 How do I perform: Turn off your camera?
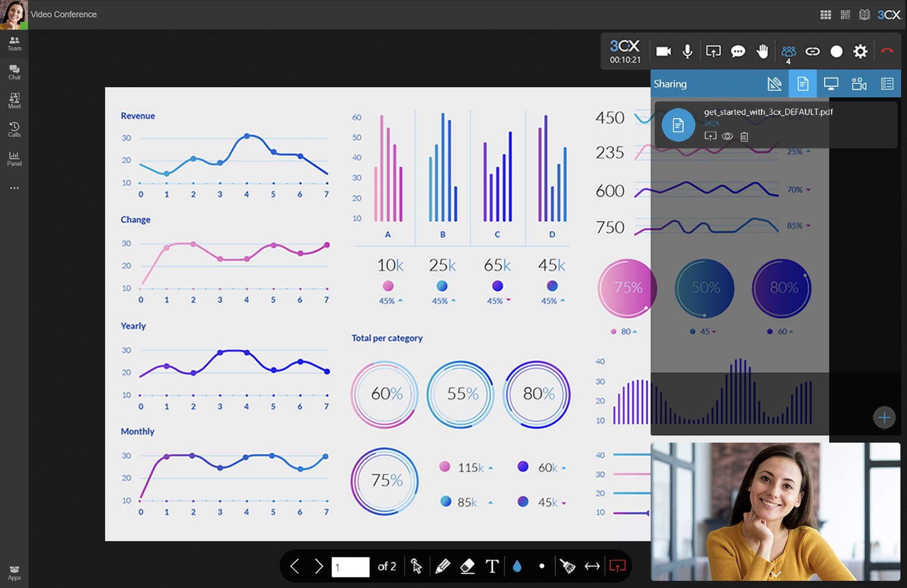pos(662,51)
